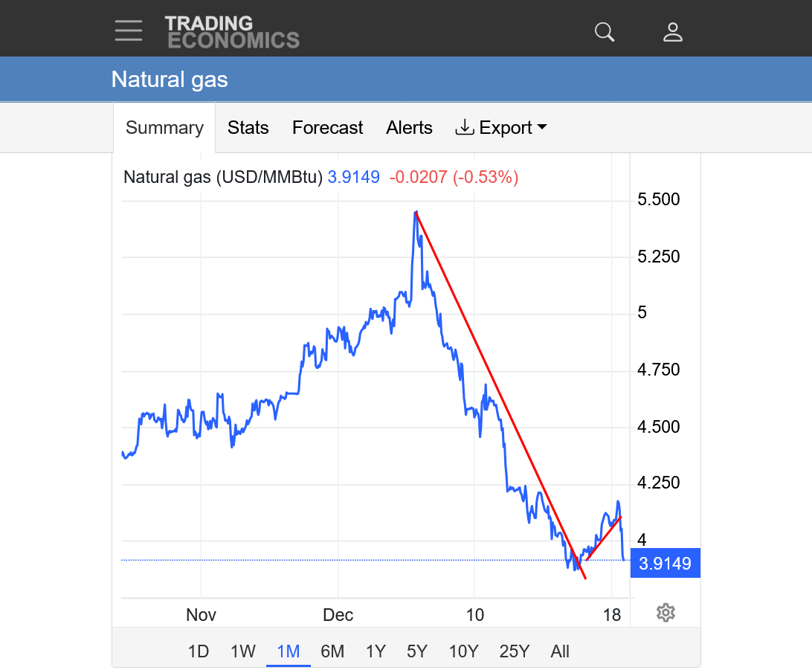Open the Alerts tab
The width and height of the screenshot is (812, 670).
(x=409, y=128)
